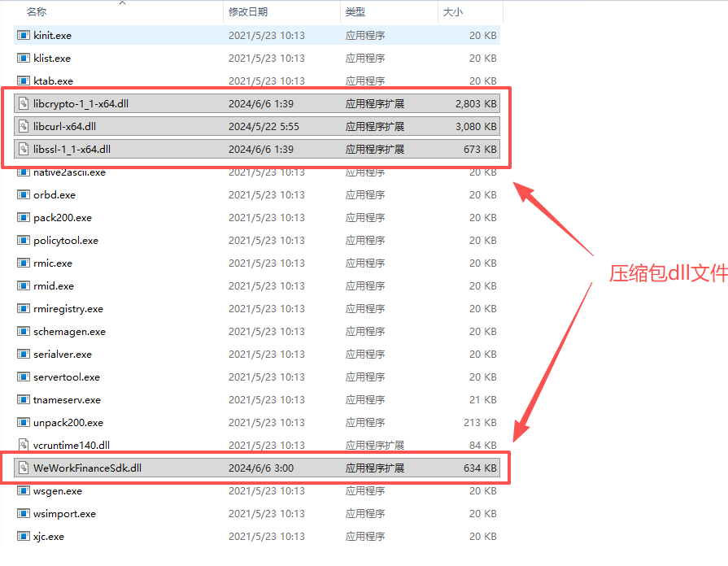
Task: Select the libcrypto-1_1-x64.dll file name
Action: pyautogui.click(x=81, y=103)
